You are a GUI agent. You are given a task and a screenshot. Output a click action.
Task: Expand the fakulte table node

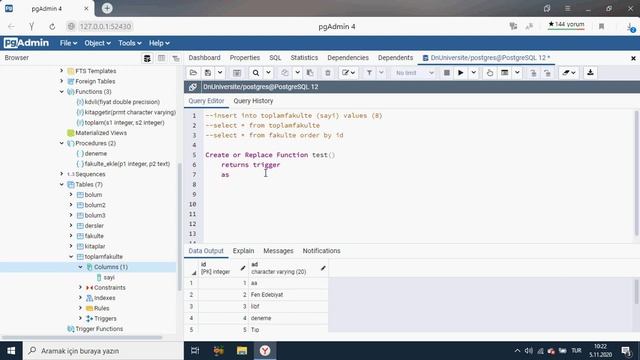click(71, 236)
